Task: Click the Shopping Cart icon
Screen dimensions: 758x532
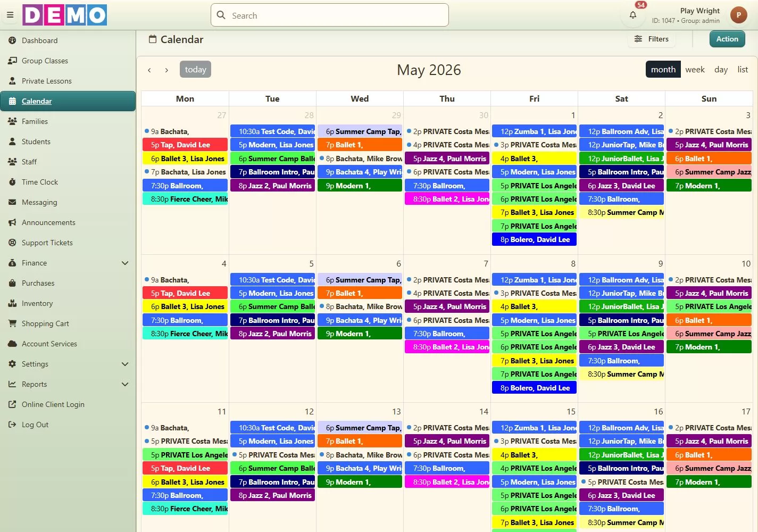Action: pyautogui.click(x=12, y=323)
